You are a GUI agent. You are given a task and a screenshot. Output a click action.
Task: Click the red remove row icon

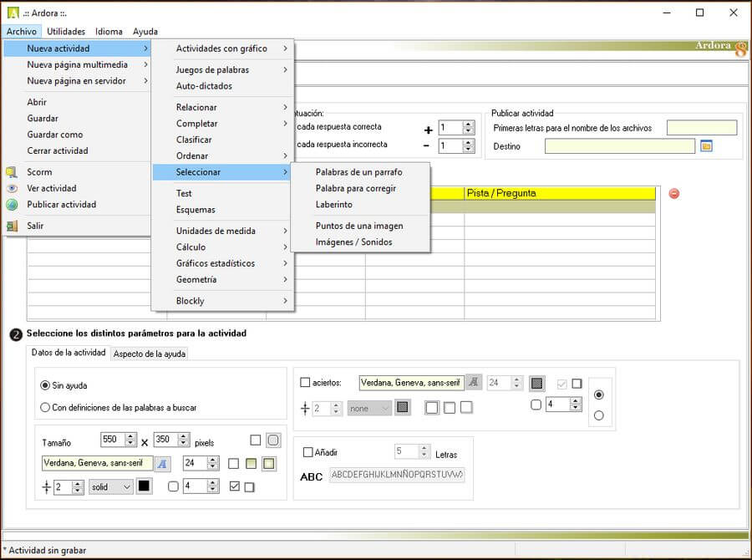(674, 194)
